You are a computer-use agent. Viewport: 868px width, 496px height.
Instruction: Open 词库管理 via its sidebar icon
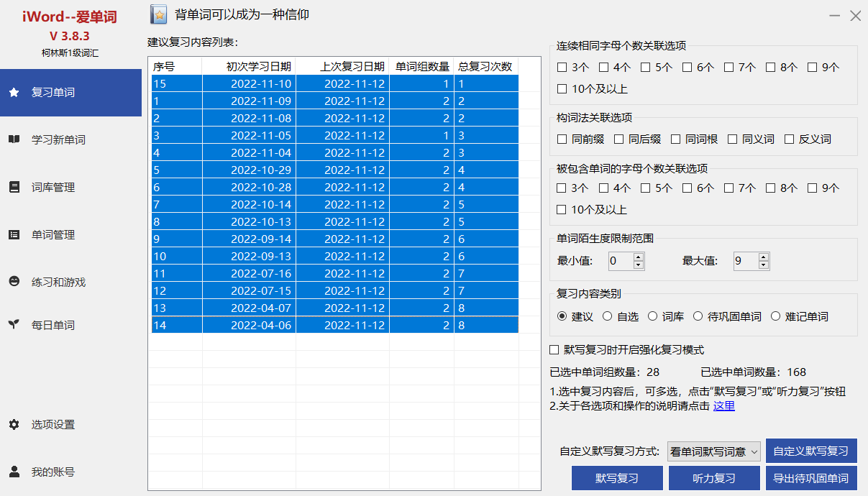pyautogui.click(x=14, y=187)
